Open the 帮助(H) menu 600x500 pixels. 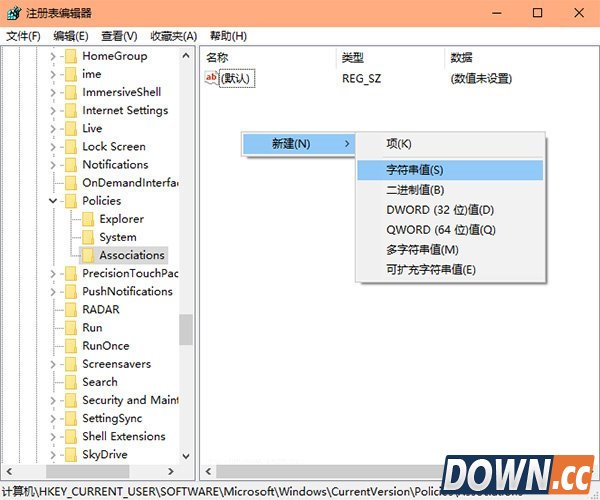(x=228, y=36)
